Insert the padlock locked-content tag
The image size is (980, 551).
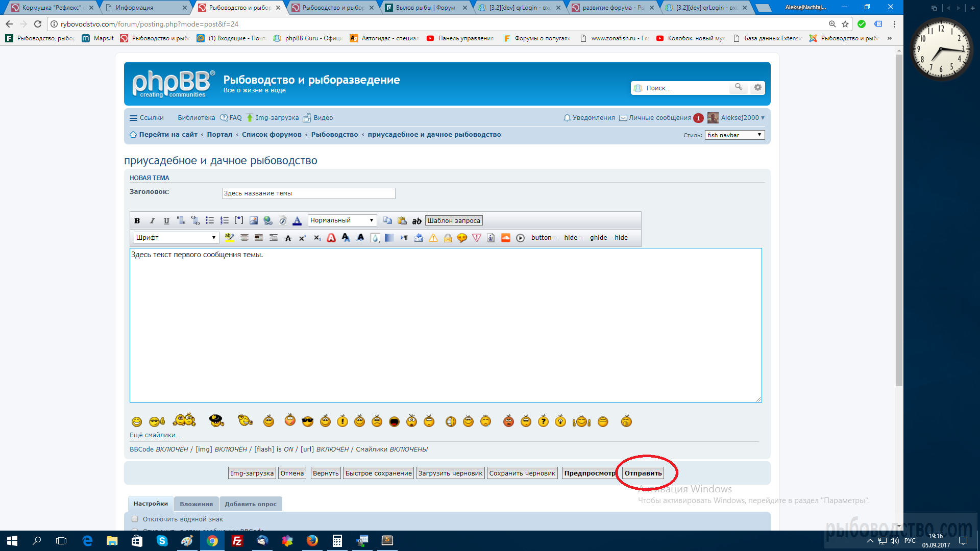point(448,238)
